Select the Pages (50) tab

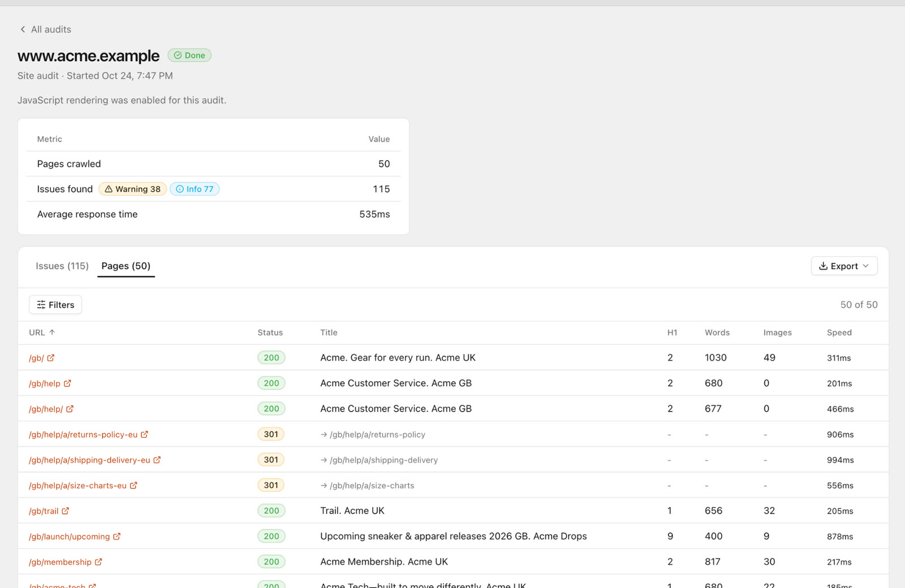tap(126, 266)
